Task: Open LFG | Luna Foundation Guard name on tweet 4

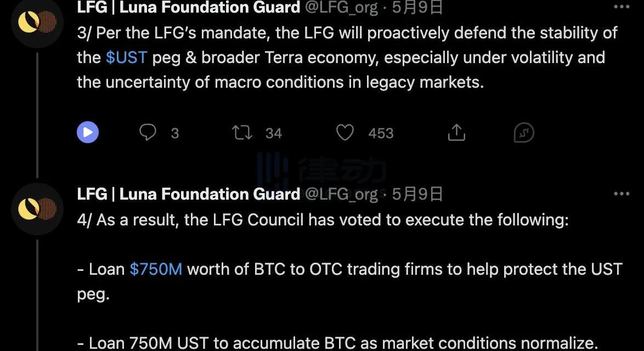Action: coord(189,194)
